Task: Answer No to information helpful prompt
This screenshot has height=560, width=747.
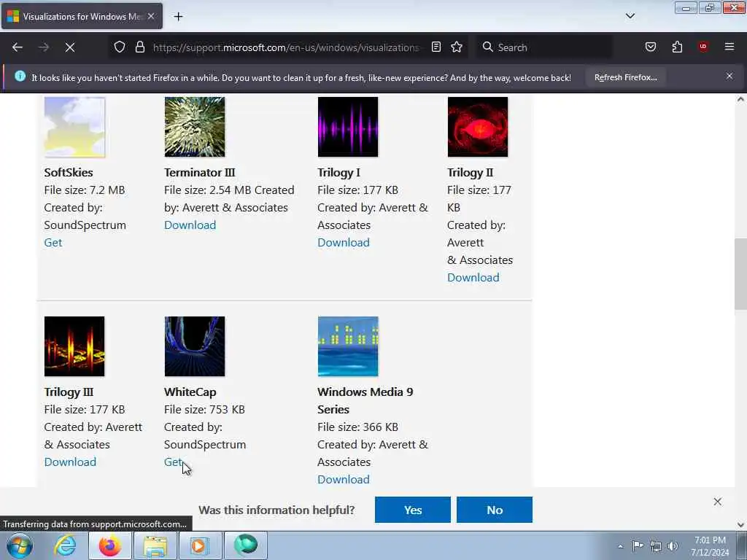Action: (x=494, y=510)
